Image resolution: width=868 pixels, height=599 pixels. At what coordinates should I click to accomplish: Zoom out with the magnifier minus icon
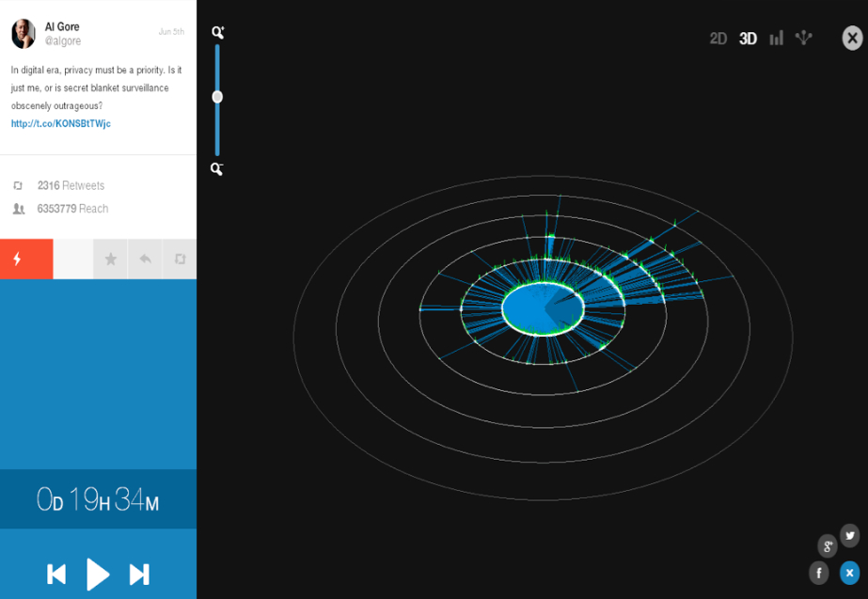point(217,169)
